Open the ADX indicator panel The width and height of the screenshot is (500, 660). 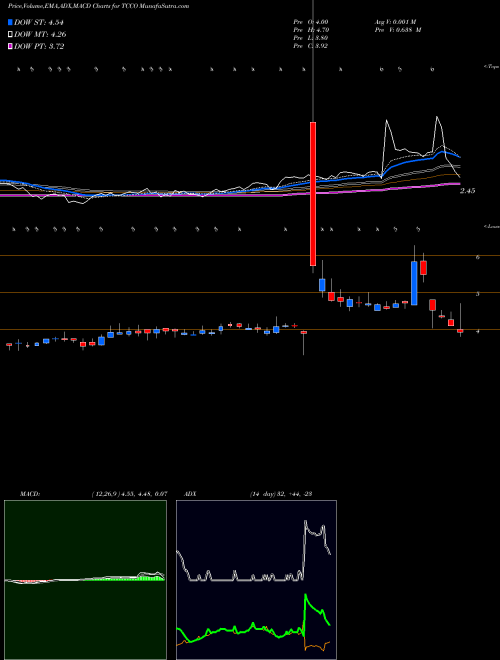pos(256,580)
